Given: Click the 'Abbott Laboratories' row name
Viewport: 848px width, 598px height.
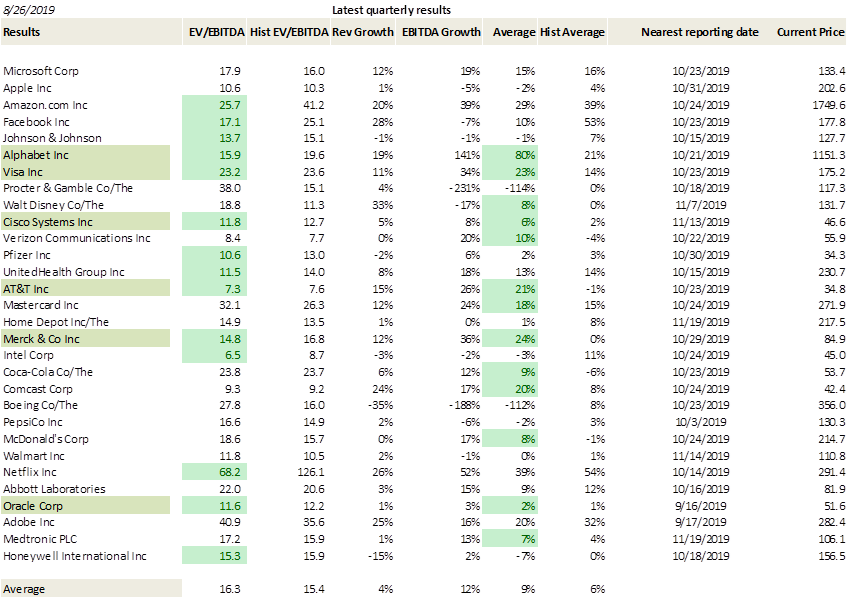Looking at the screenshot, I should tap(54, 489).
